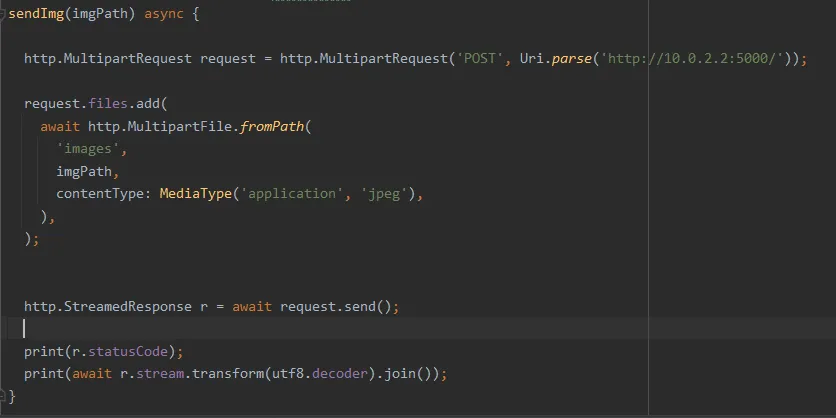Click the Uri class name
836x418 pixels.
532,59
